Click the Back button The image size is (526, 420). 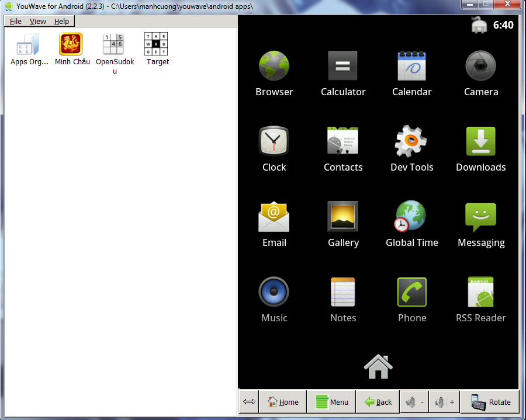click(378, 402)
